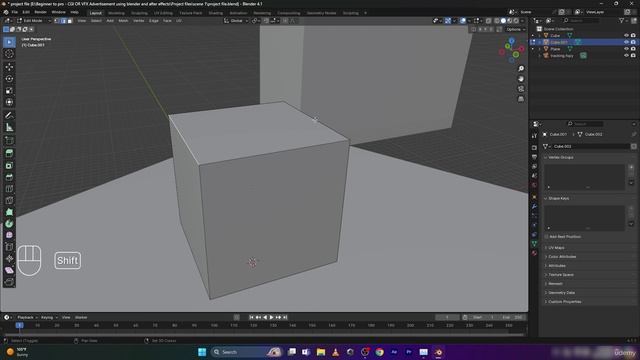Click the outliner search field
This screenshot has width=640, height=360.
click(x=582, y=20)
